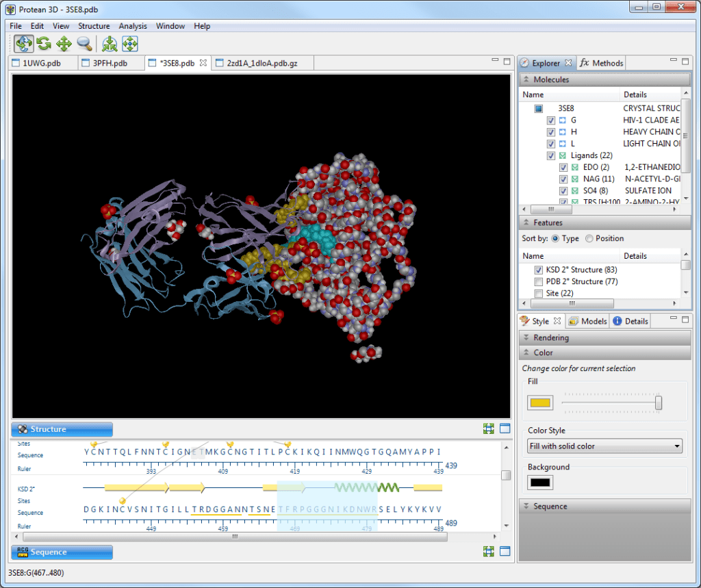Open the File menu
Screen dimensions: 701x588
pos(16,26)
